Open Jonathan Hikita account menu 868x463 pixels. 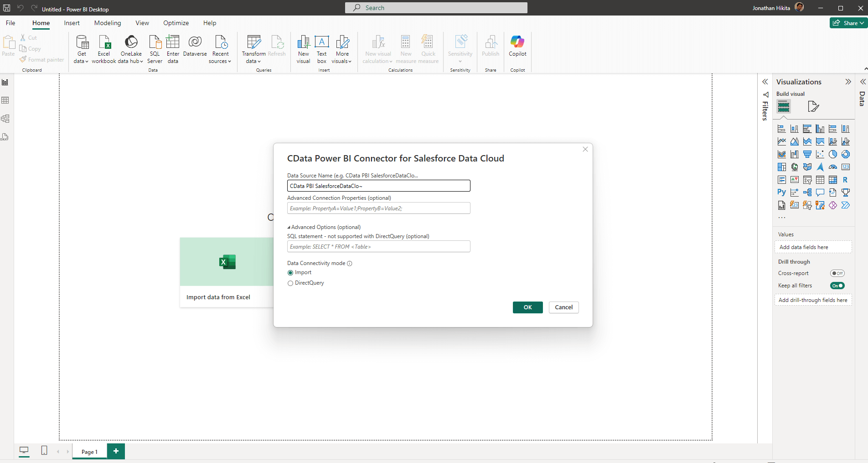778,8
